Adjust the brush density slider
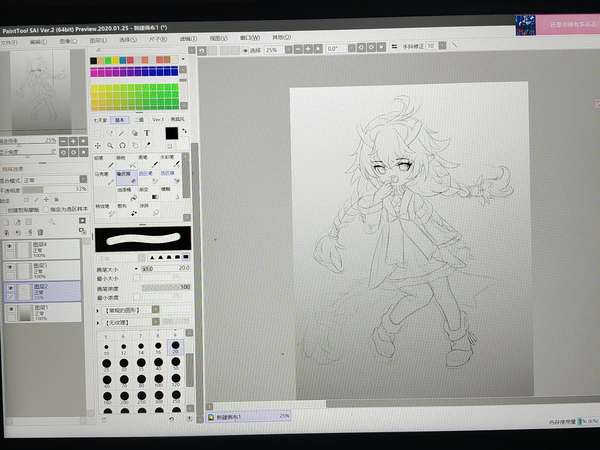The image size is (600, 450). coord(166,287)
